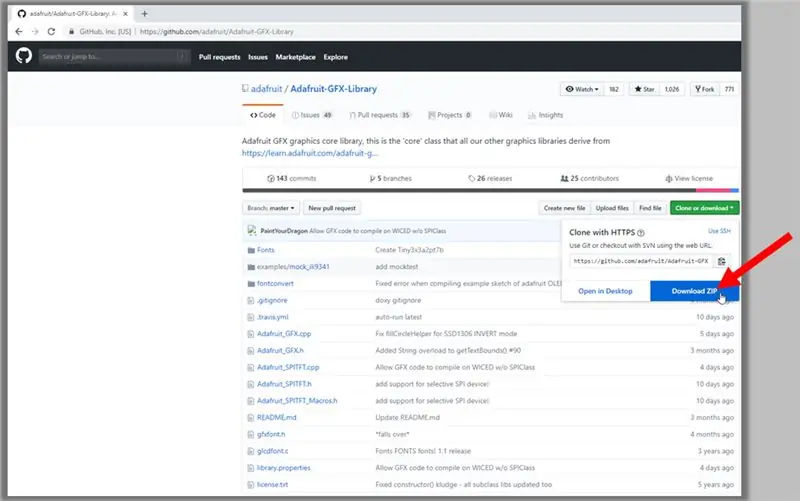800x501 pixels.
Task: Reload the page with the refresh icon
Action: pos(51,32)
